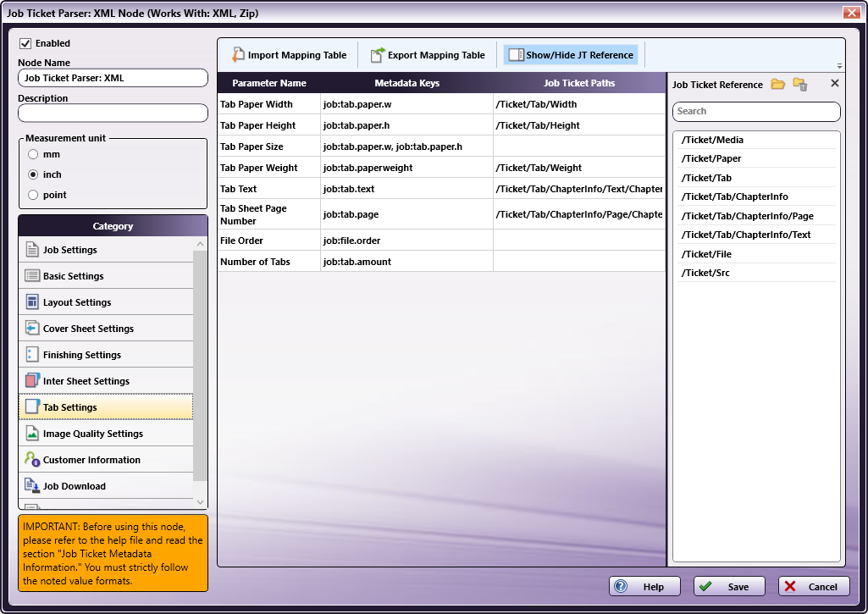Click the /Ticket/Tab/Height path cell
This screenshot has width=868, height=614.
pyautogui.click(x=579, y=125)
